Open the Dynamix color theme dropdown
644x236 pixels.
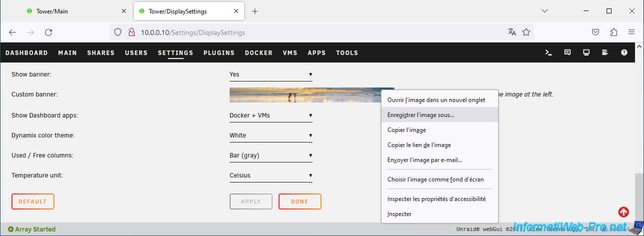point(271,135)
